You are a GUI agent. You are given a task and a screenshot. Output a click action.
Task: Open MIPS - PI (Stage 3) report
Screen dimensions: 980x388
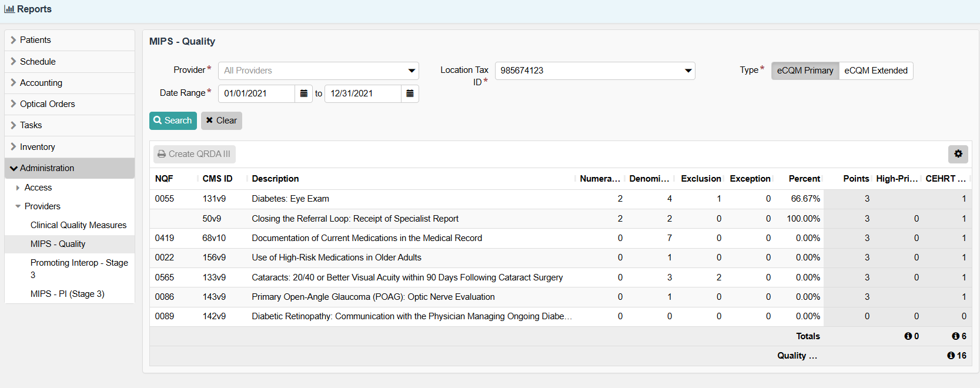[x=67, y=294]
